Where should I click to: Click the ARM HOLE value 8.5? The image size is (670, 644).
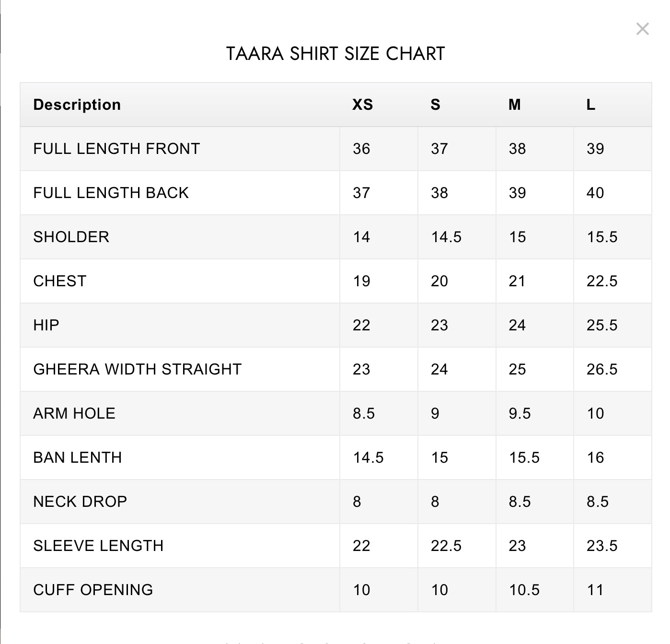tap(364, 413)
